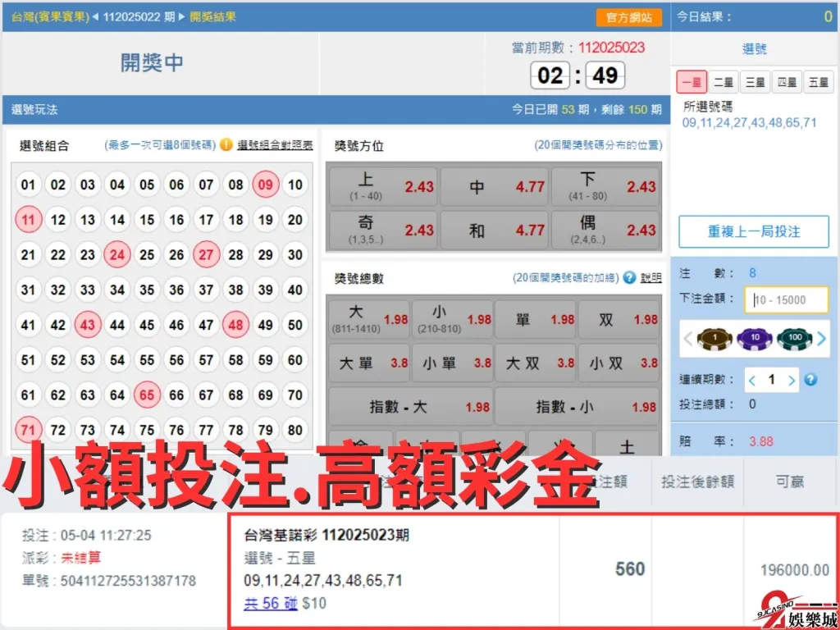Switch to the 三星 tab

point(755,82)
